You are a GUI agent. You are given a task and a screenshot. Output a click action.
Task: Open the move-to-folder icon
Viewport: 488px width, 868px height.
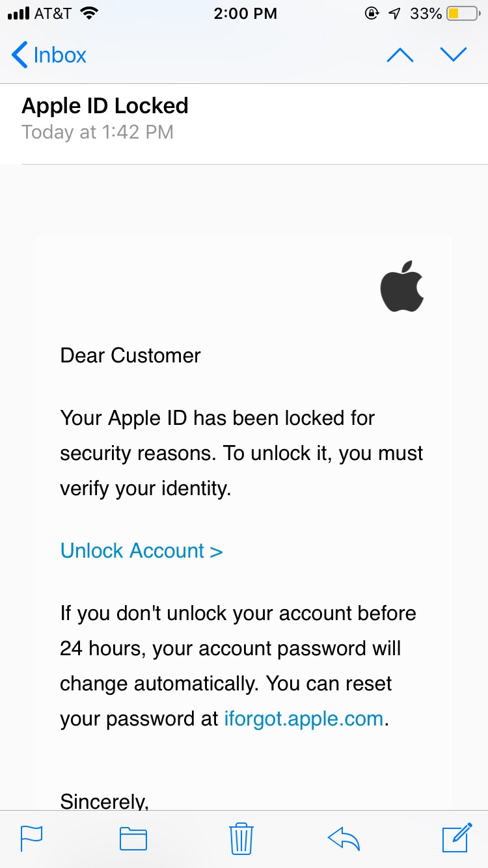pyautogui.click(x=133, y=839)
